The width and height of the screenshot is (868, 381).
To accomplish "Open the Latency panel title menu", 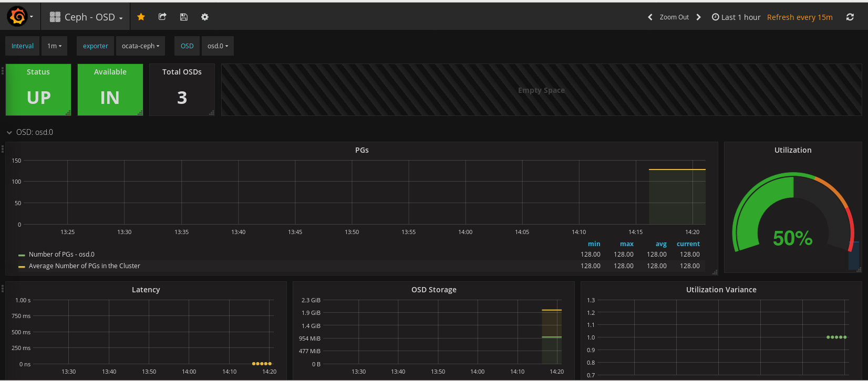I will [146, 290].
